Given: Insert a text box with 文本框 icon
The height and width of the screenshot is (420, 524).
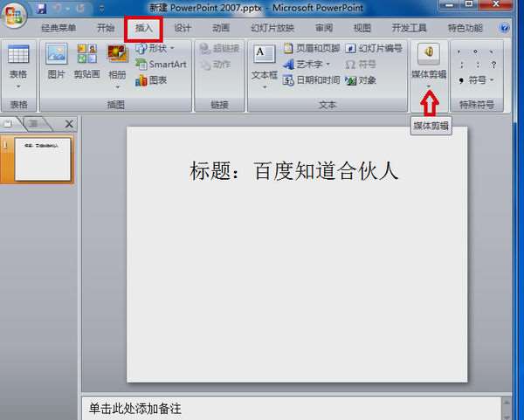Looking at the screenshot, I should point(265,54).
